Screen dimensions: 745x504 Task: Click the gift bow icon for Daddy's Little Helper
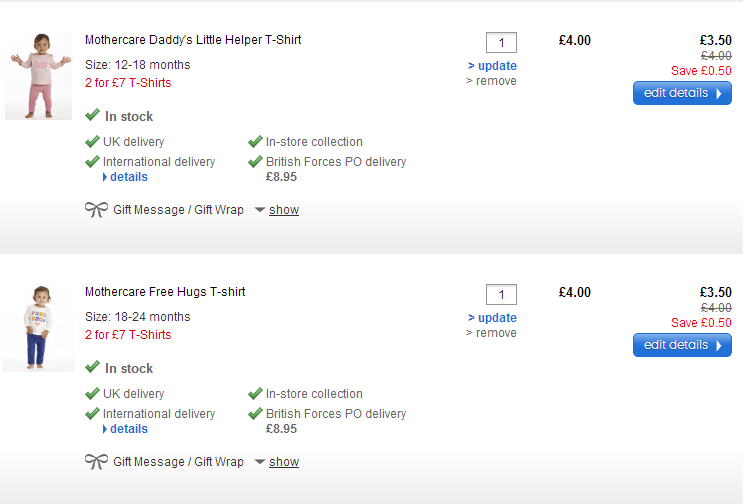[97, 210]
